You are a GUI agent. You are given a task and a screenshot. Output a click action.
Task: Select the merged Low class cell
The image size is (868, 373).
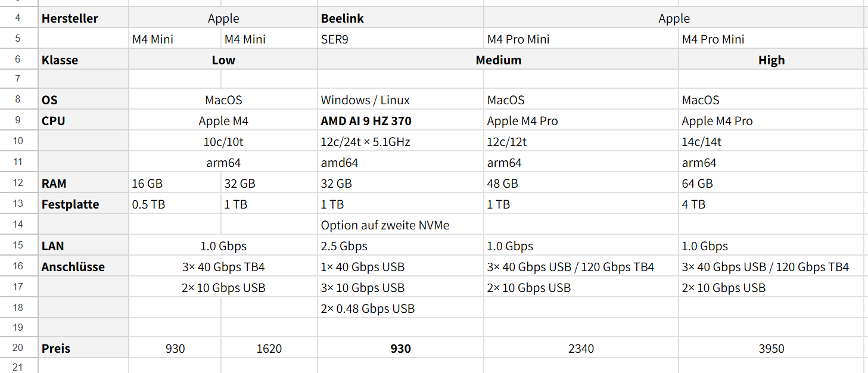223,60
